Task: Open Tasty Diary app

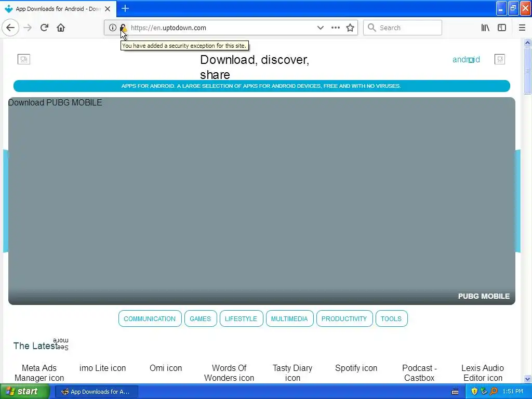Action: click(292, 373)
